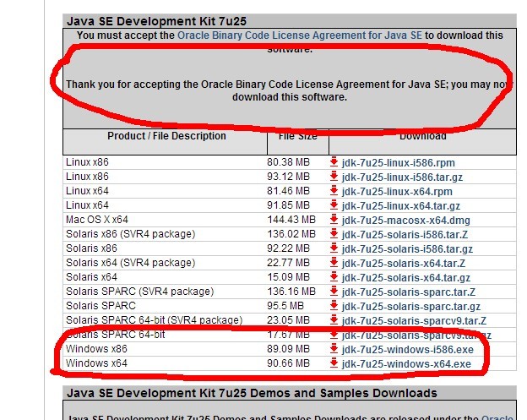Click the Java SE Development Kit 7u25 heading
The height and width of the screenshot is (420, 527).
(x=156, y=21)
